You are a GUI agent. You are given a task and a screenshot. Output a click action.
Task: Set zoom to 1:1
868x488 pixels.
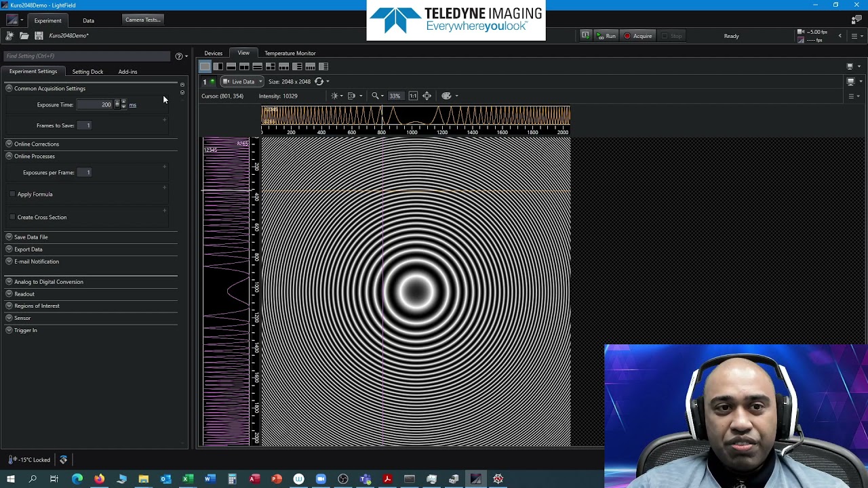(x=413, y=96)
